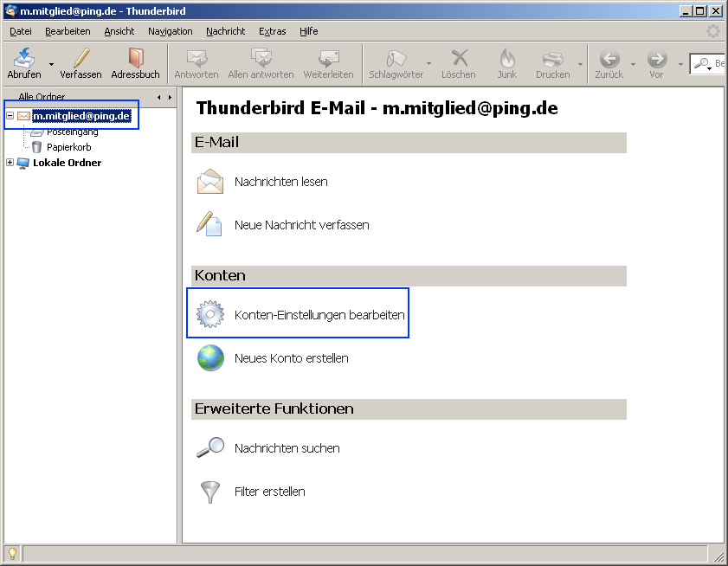Collapse the m.mitglied@ping.de account tree
Screen dimensions: 728x566
(10, 116)
